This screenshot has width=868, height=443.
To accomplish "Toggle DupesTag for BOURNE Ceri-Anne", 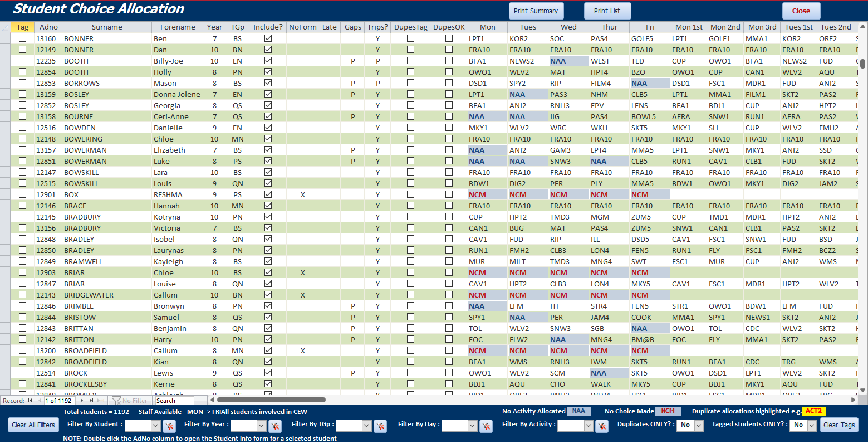I will [410, 116].
